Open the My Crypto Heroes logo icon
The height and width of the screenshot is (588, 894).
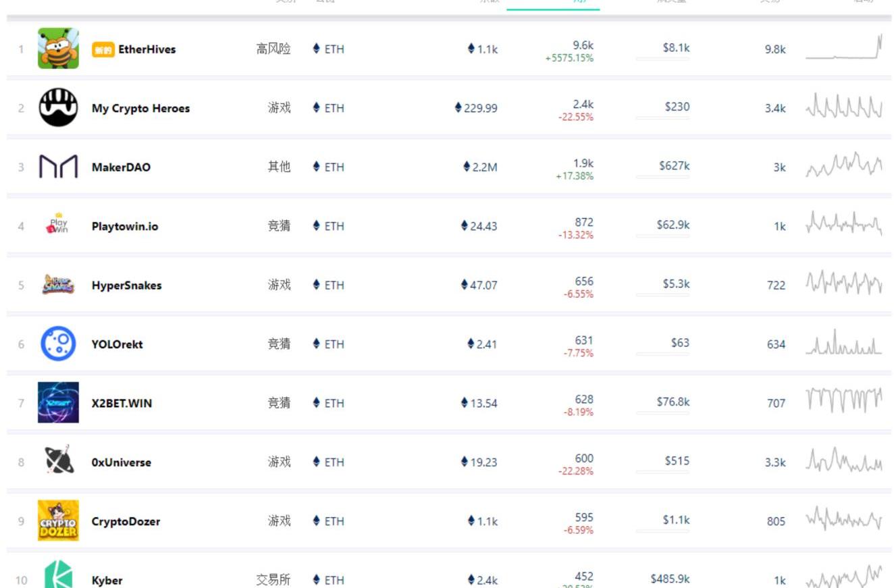58,107
